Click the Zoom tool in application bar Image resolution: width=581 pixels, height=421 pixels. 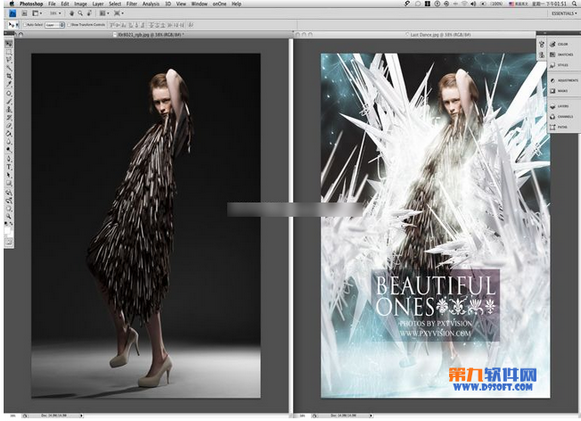pos(80,13)
